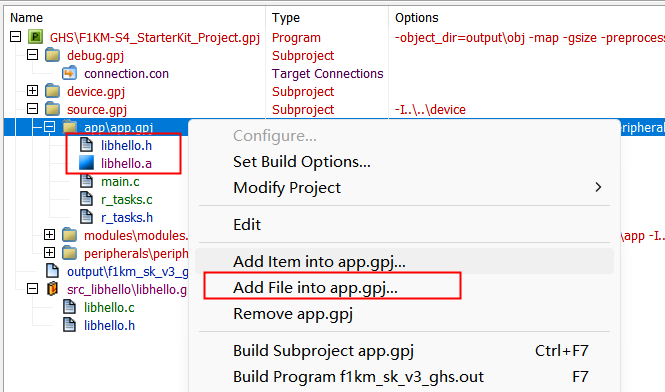Choose Add File into app.gpj

[315, 288]
